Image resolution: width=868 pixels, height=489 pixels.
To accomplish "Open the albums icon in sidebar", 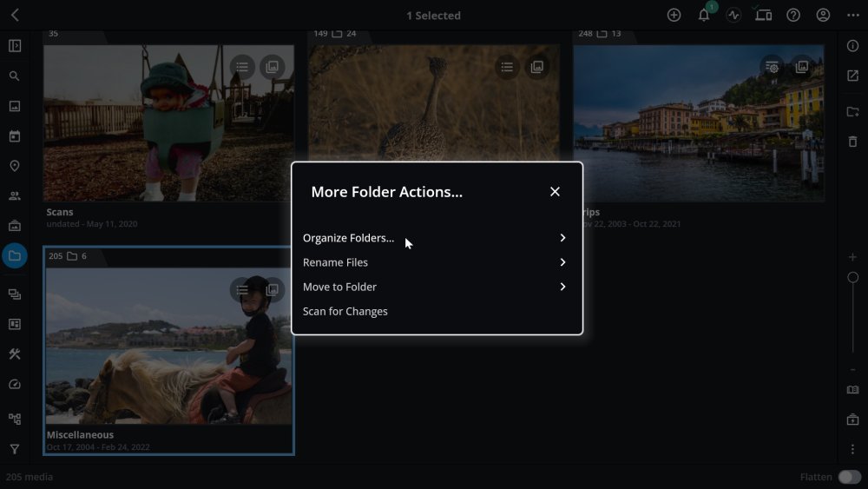I will [15, 226].
